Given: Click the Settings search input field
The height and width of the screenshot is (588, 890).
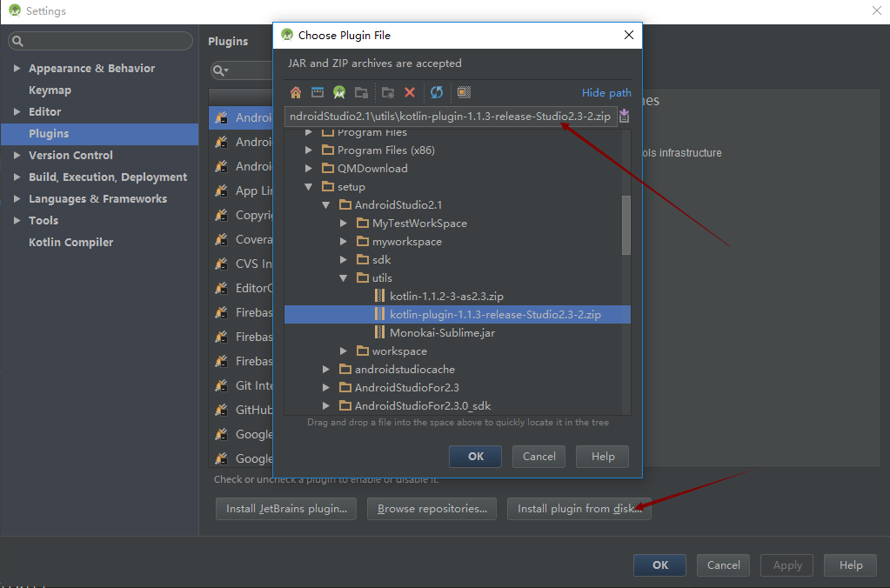Looking at the screenshot, I should [100, 41].
